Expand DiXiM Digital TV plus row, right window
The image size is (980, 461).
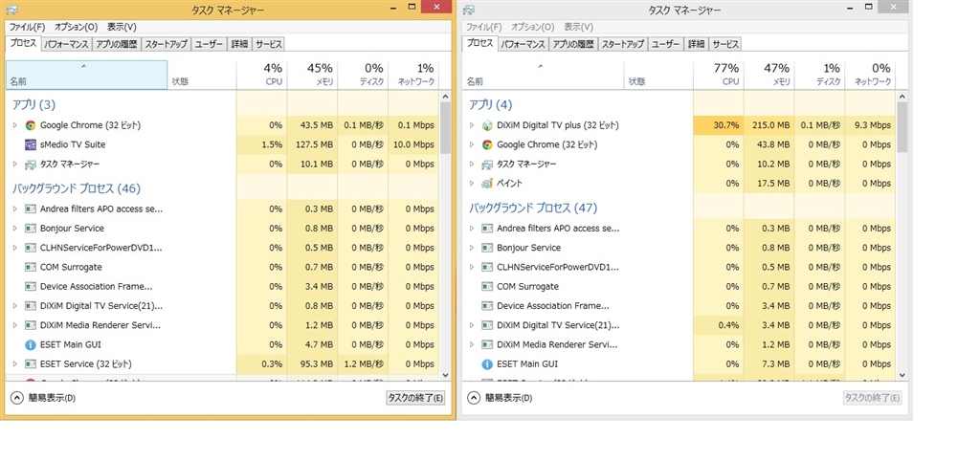click(472, 125)
